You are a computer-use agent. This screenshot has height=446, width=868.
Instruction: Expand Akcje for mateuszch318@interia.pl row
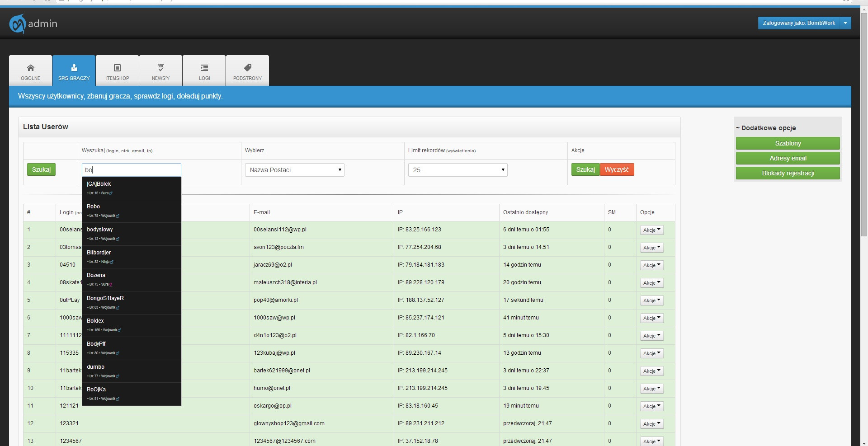tap(651, 283)
